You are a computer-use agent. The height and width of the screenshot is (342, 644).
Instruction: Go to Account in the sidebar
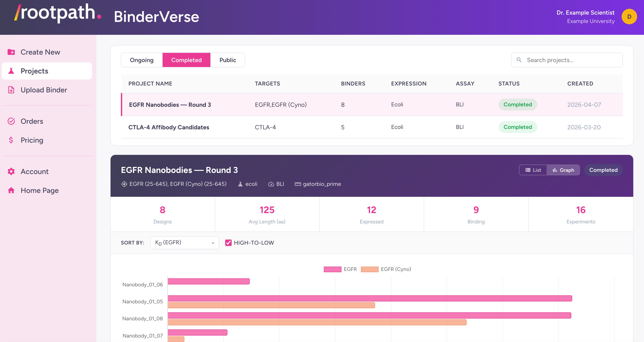coord(47,171)
